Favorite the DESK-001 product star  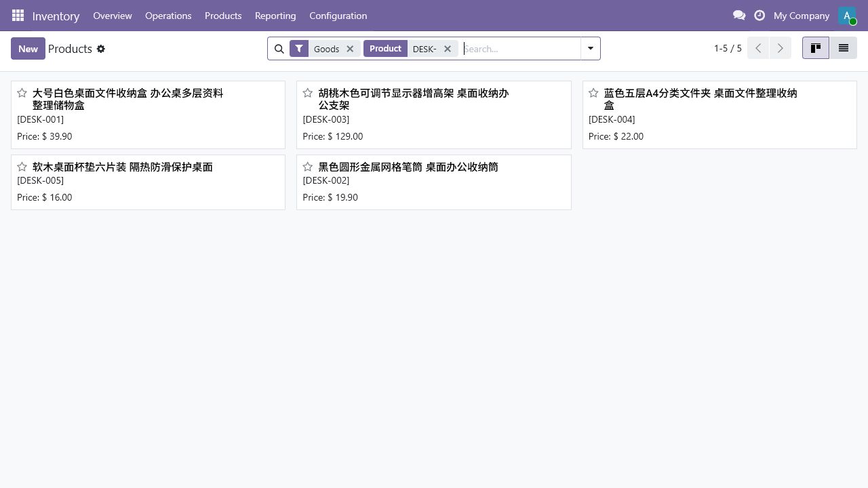(x=22, y=93)
